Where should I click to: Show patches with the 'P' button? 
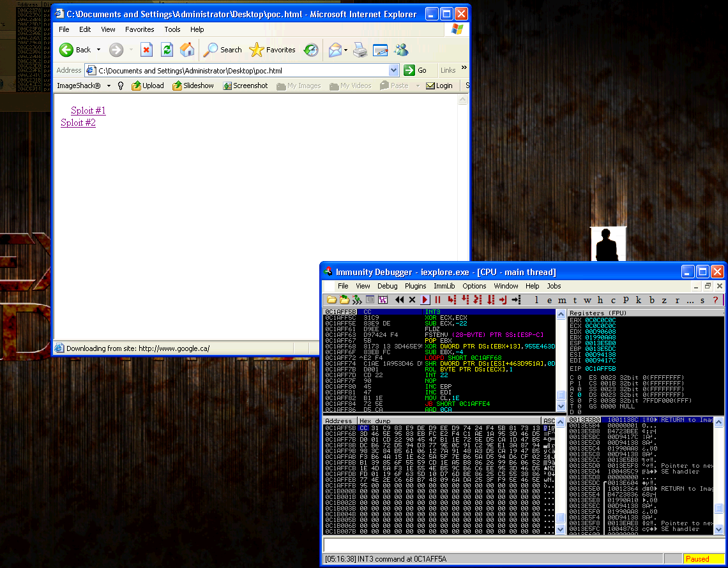click(626, 300)
